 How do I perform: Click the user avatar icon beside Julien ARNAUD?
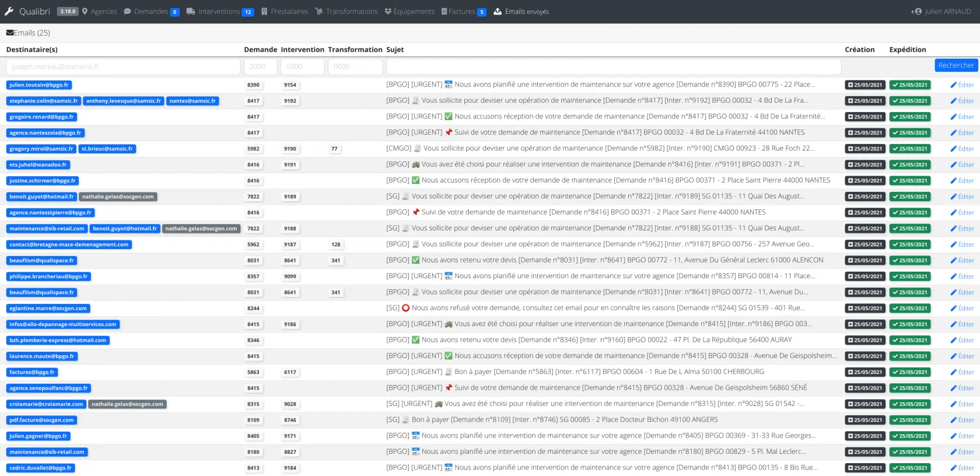coord(918,12)
